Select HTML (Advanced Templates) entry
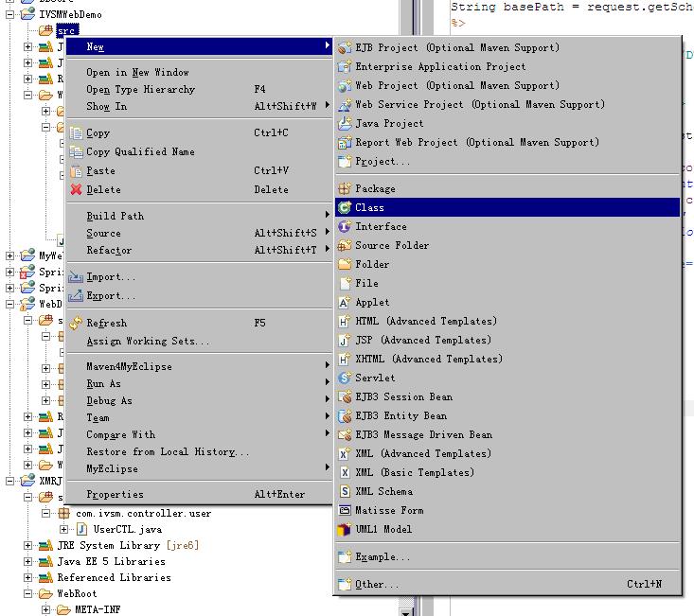The height and width of the screenshot is (616, 694). pyautogui.click(x=507, y=321)
